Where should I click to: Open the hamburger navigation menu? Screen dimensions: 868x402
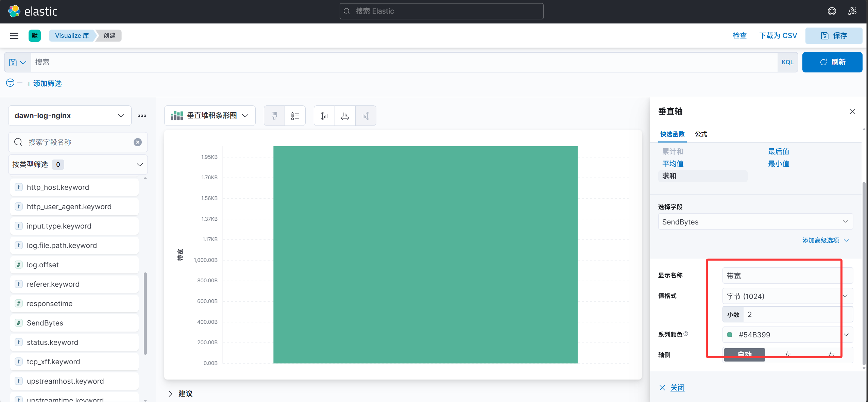14,36
